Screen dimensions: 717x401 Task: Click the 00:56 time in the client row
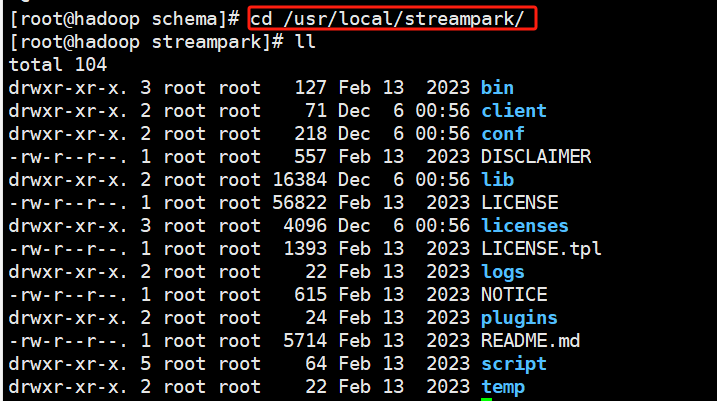pyautogui.click(x=442, y=111)
